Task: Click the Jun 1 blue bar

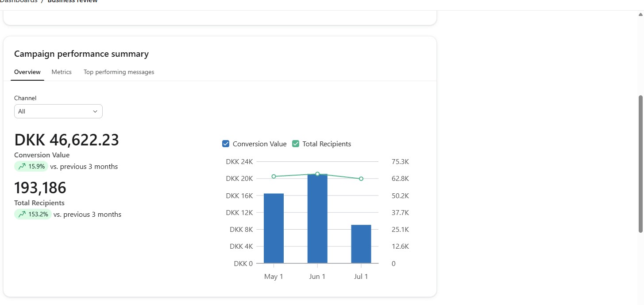Action: tap(317, 219)
